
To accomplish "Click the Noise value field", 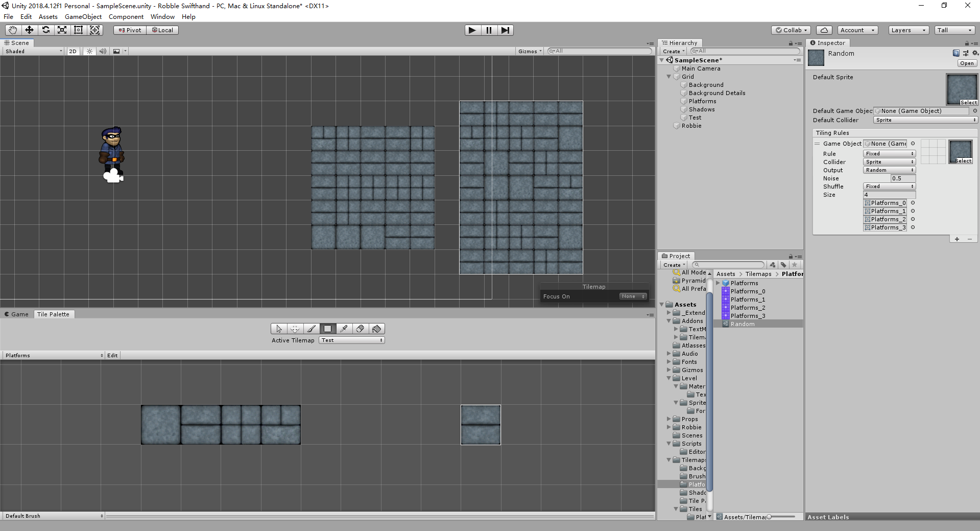I will [903, 178].
